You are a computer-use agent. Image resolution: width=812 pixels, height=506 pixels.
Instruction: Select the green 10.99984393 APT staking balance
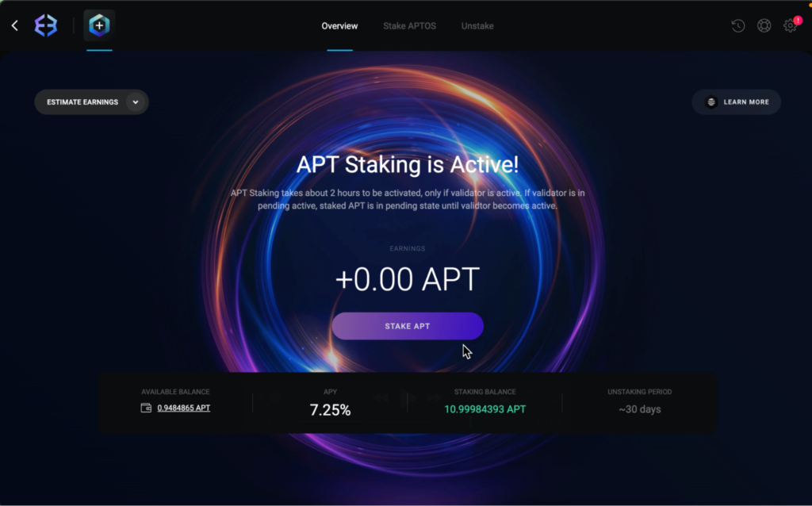point(485,409)
